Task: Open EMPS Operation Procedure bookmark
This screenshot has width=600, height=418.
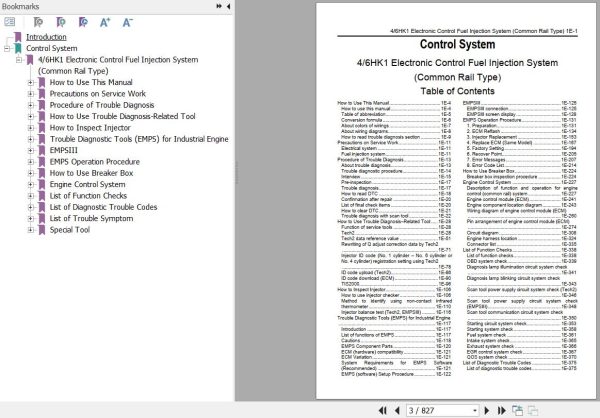Action: coord(95,162)
